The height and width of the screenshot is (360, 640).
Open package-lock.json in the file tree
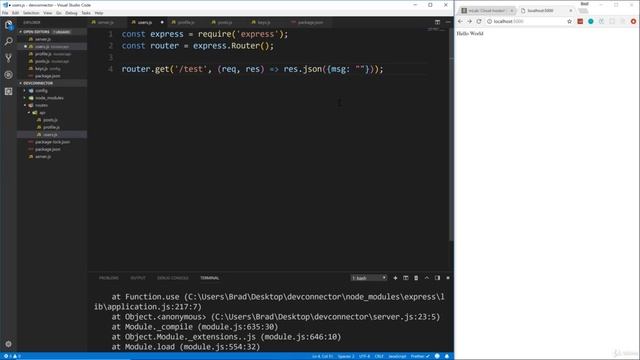tap(52, 142)
